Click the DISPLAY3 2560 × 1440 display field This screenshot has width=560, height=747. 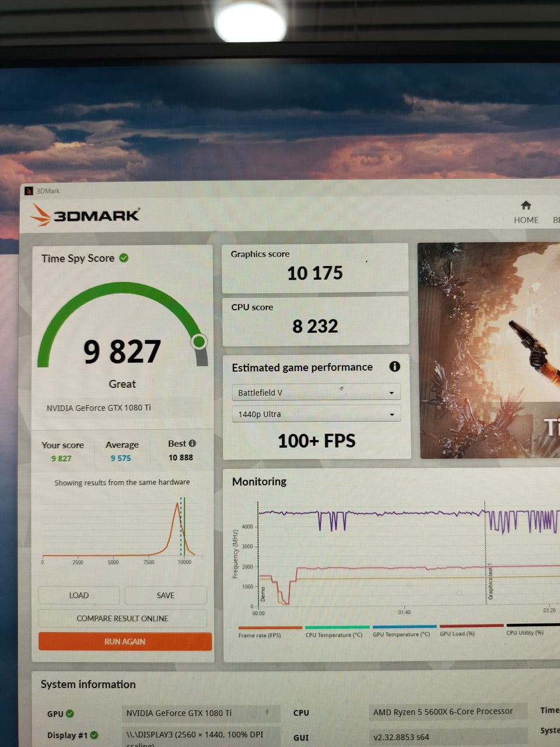click(201, 737)
